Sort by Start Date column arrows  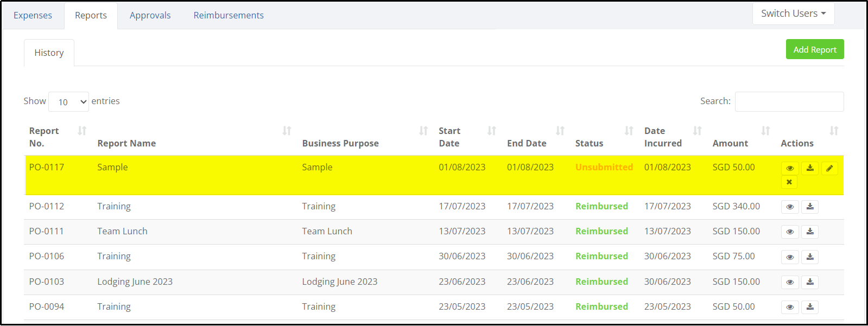pos(492,131)
